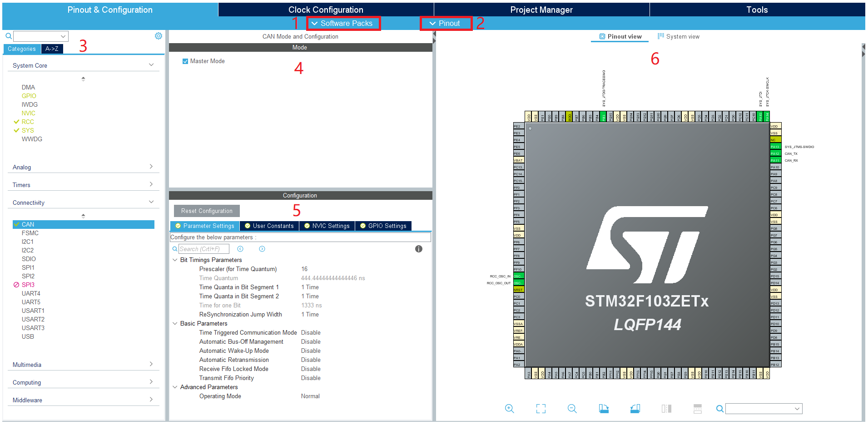Image resolution: width=868 pixels, height=425 pixels.
Task: Rotate the chip clockwise
Action: [x=604, y=409]
